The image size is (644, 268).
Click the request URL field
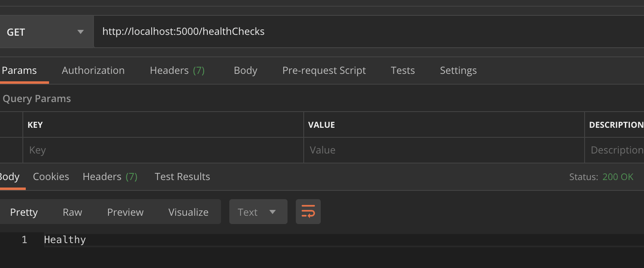click(366, 32)
